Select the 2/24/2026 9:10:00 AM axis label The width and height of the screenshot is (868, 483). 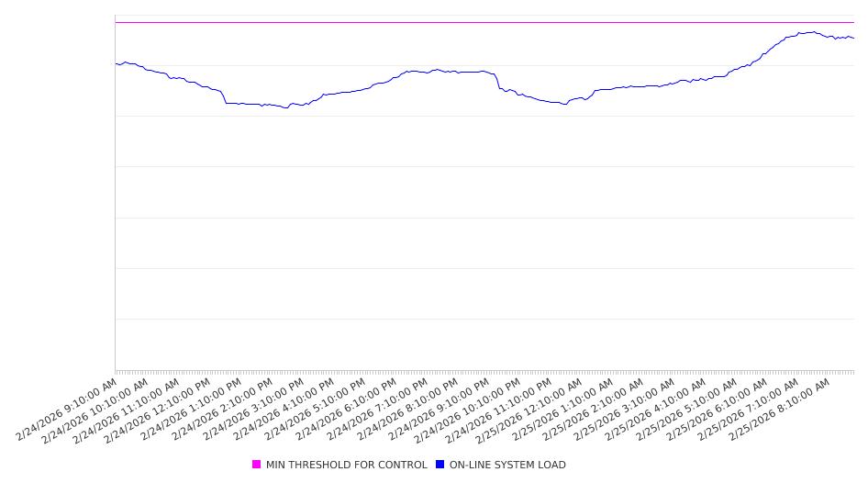point(67,409)
